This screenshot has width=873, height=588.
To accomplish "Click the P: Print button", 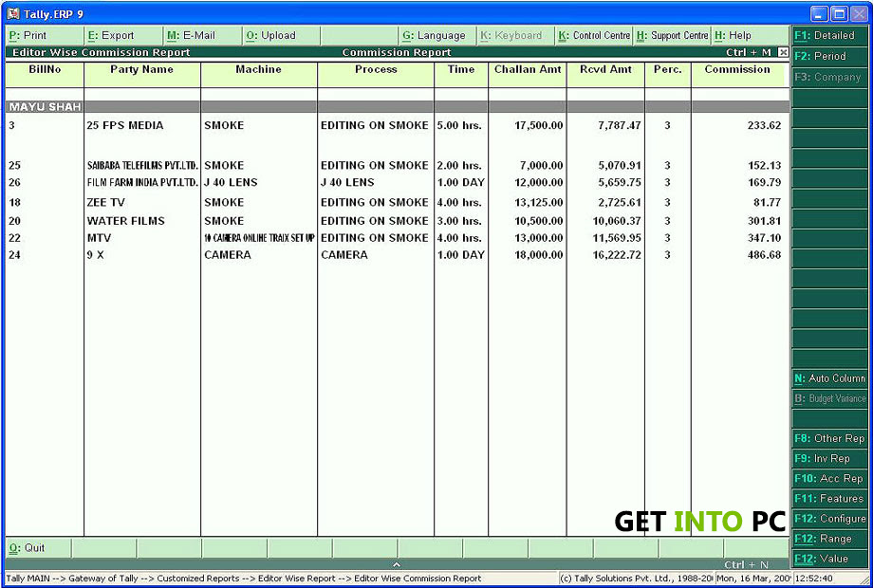I will point(44,35).
